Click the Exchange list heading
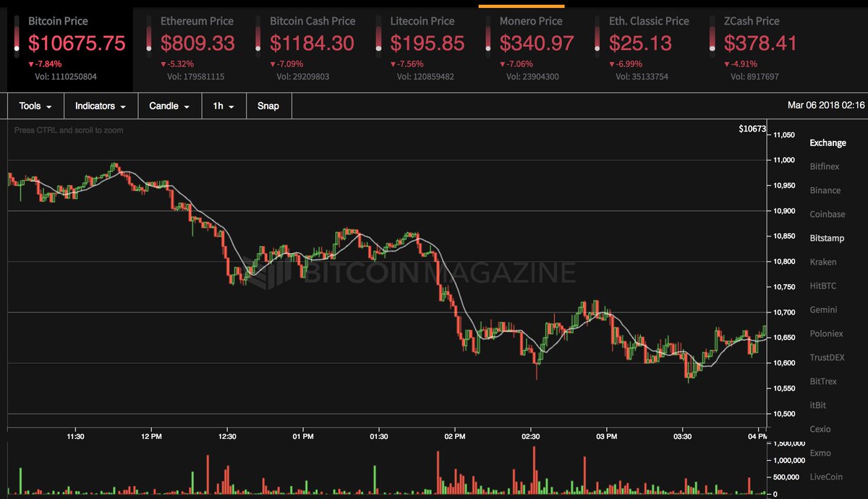Image resolution: width=868 pixels, height=499 pixels. (827, 142)
